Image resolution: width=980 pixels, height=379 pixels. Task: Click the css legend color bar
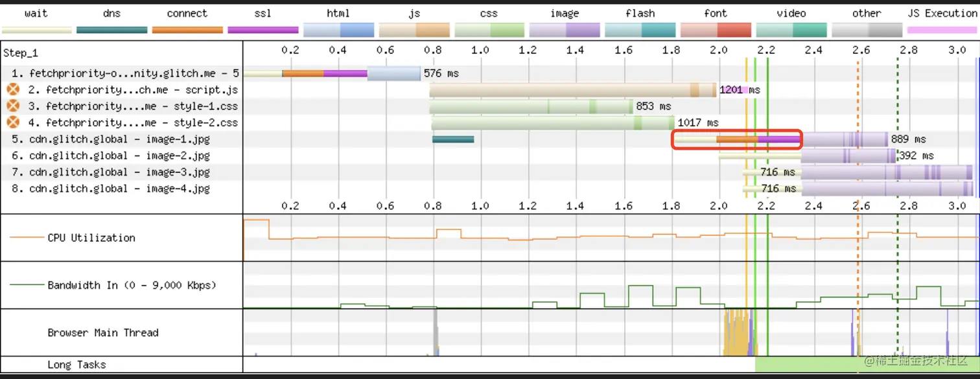click(x=489, y=30)
